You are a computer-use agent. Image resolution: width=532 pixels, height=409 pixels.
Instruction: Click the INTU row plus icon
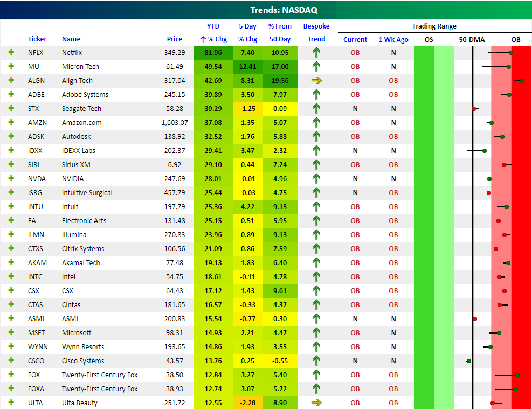tap(11, 206)
